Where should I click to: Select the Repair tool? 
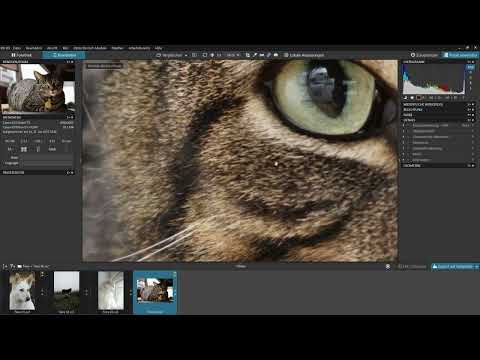269,55
